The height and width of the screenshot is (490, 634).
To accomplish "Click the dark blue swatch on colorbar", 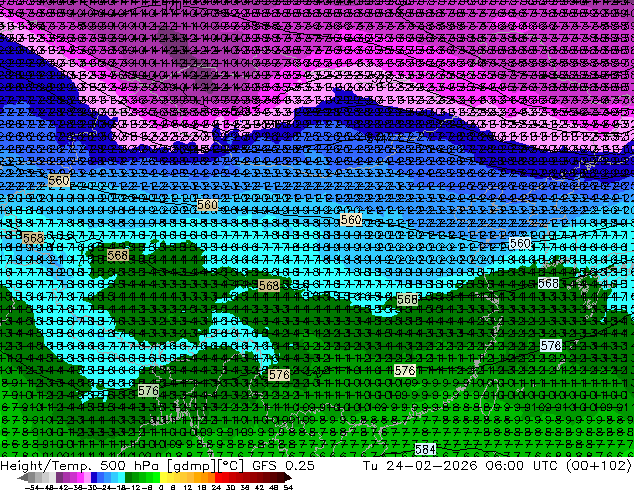I will [94, 477].
